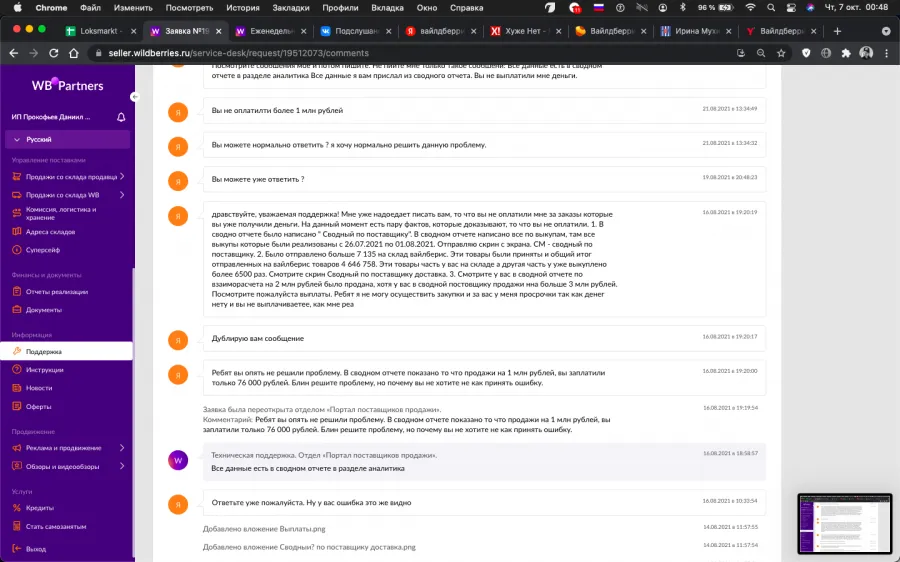Open Комиссия, логистика и хранение
The image size is (900, 562).
[61, 214]
